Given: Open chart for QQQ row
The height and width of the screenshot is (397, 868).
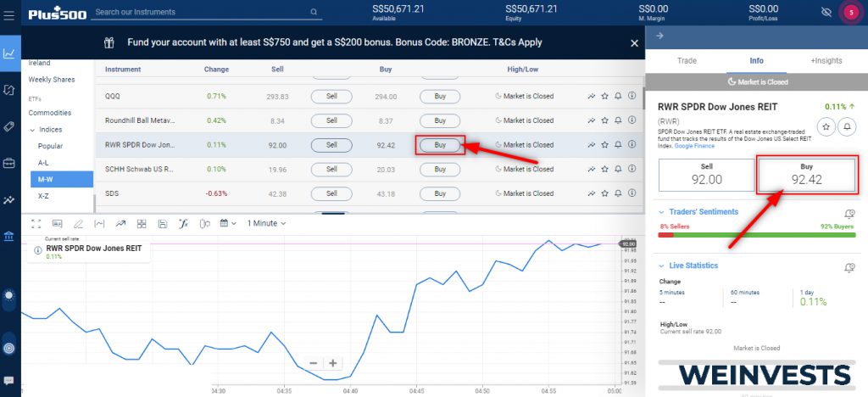Looking at the screenshot, I should 591,97.
